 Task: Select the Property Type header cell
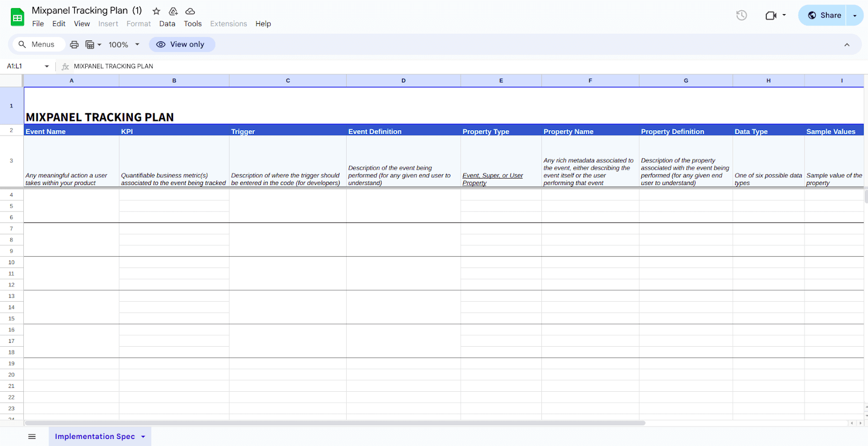click(x=501, y=130)
